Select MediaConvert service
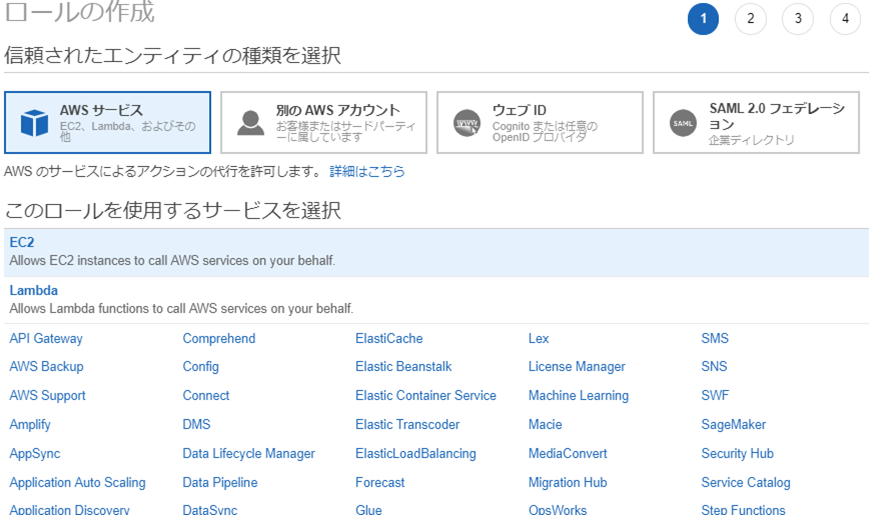Image resolution: width=880 pixels, height=515 pixels. click(x=568, y=453)
